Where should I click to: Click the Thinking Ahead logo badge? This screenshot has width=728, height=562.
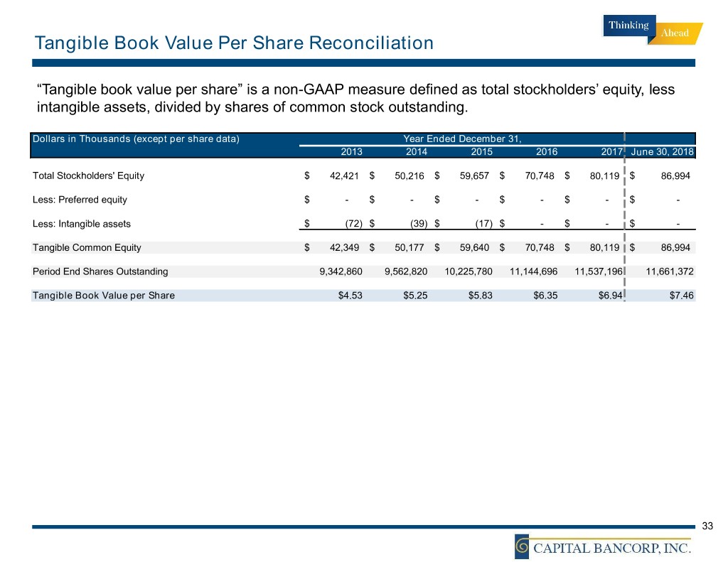pyautogui.click(x=653, y=30)
